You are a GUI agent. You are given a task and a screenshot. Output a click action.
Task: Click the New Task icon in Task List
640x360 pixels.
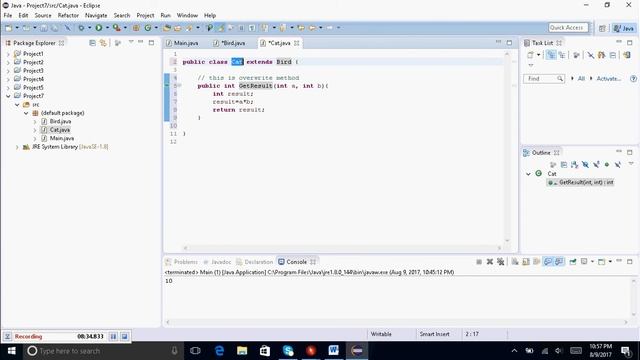(x=530, y=55)
